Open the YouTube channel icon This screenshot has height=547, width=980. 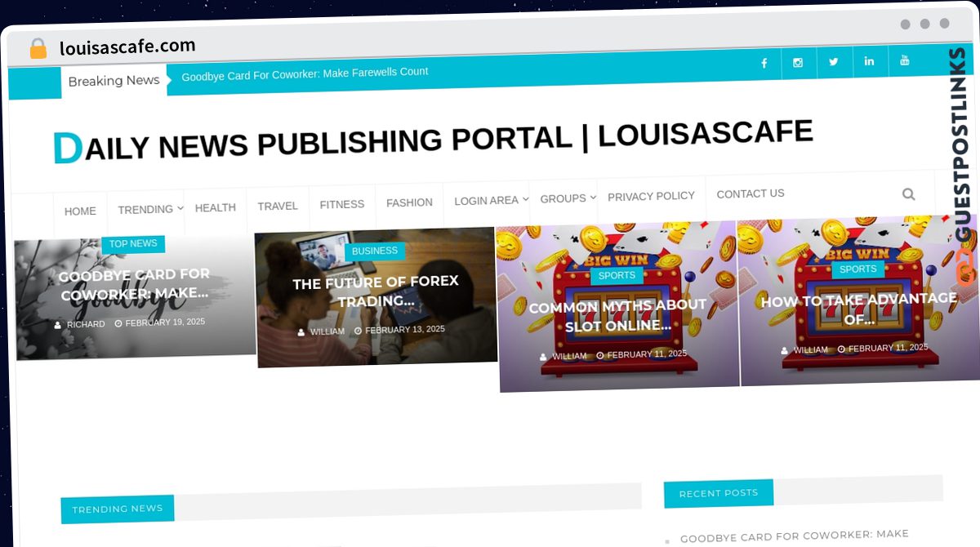905,62
